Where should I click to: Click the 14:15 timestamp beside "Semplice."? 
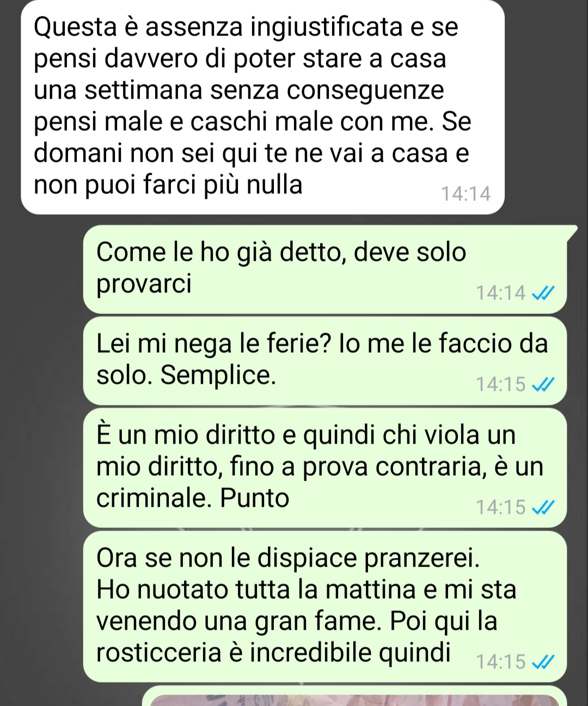[x=501, y=385]
